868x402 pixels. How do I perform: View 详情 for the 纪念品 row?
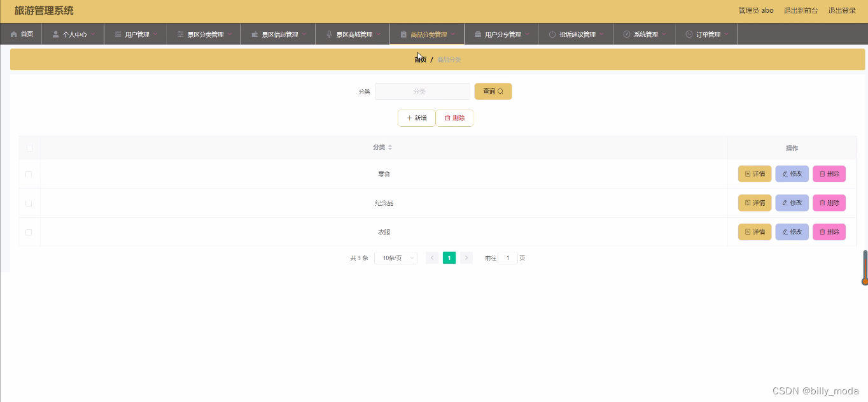(755, 203)
